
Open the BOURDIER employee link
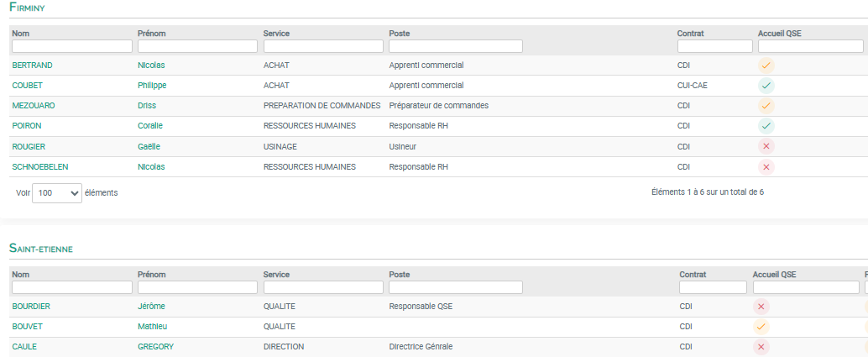(32, 307)
